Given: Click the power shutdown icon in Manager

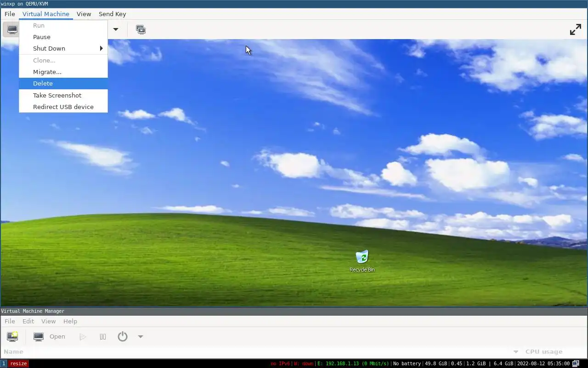Looking at the screenshot, I should (122, 336).
